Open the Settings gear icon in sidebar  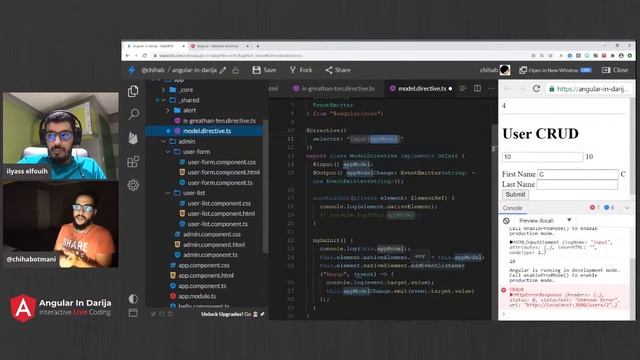[x=133, y=185]
